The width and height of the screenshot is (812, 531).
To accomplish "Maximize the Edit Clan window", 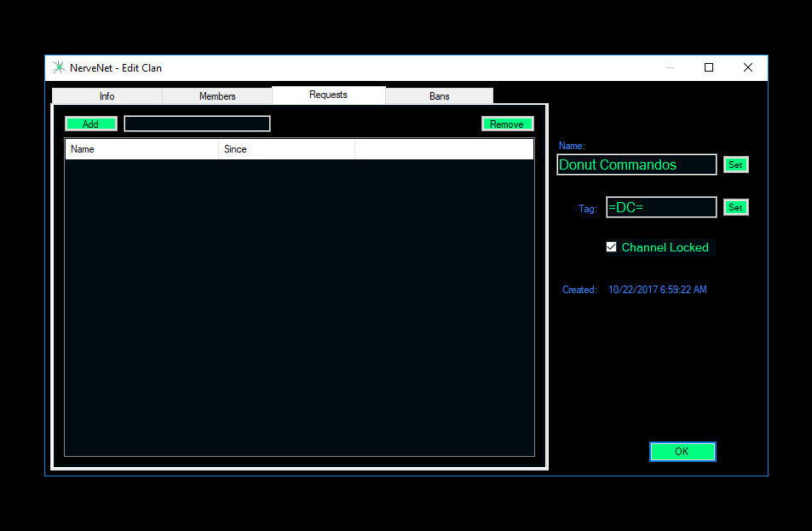I will [709, 68].
